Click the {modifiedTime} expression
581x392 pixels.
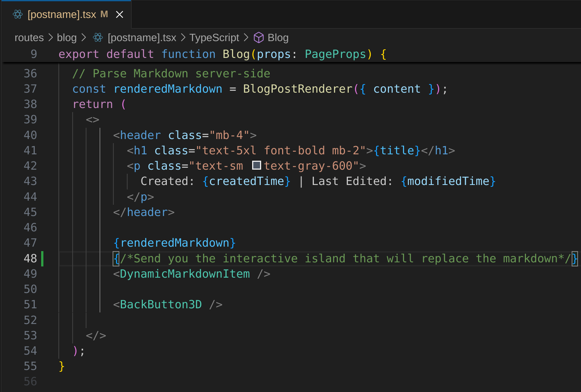pyautogui.click(x=448, y=181)
